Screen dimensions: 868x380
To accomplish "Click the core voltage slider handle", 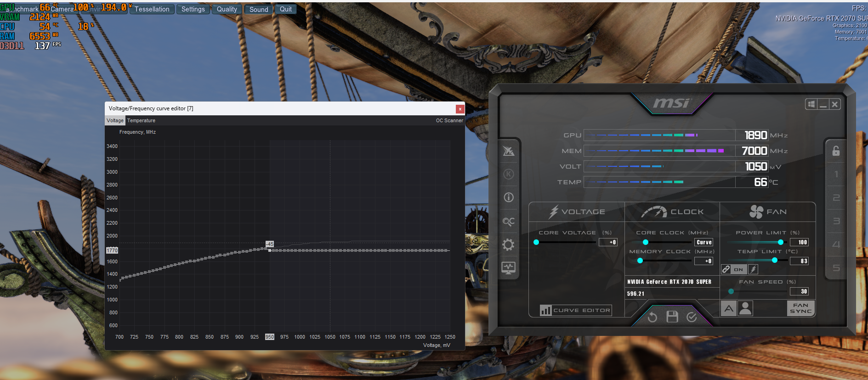I will (536, 242).
